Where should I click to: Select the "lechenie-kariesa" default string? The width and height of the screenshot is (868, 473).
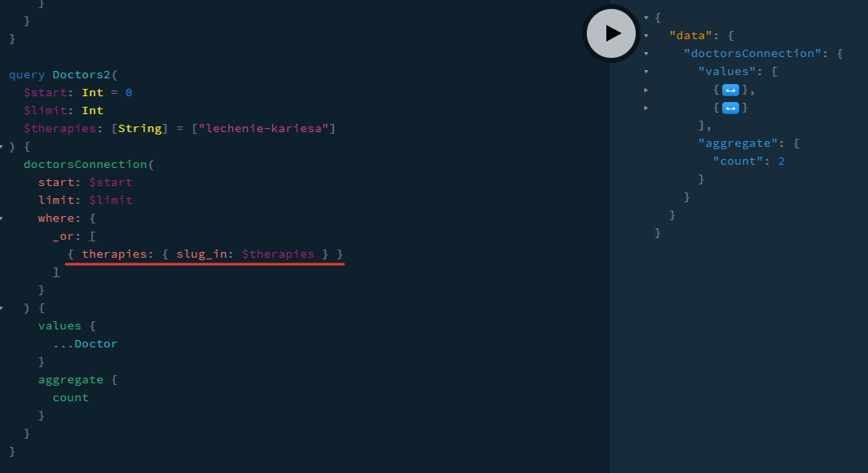pyautogui.click(x=263, y=129)
